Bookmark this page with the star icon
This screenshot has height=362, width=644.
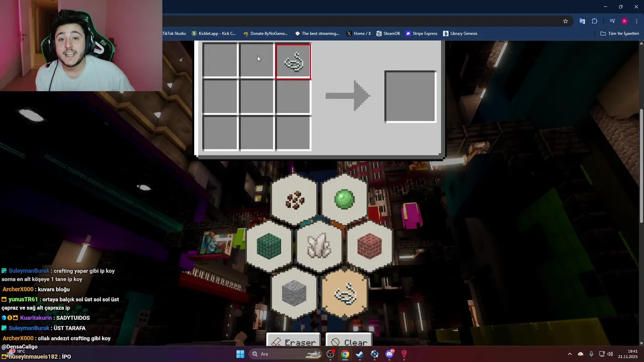point(566,21)
